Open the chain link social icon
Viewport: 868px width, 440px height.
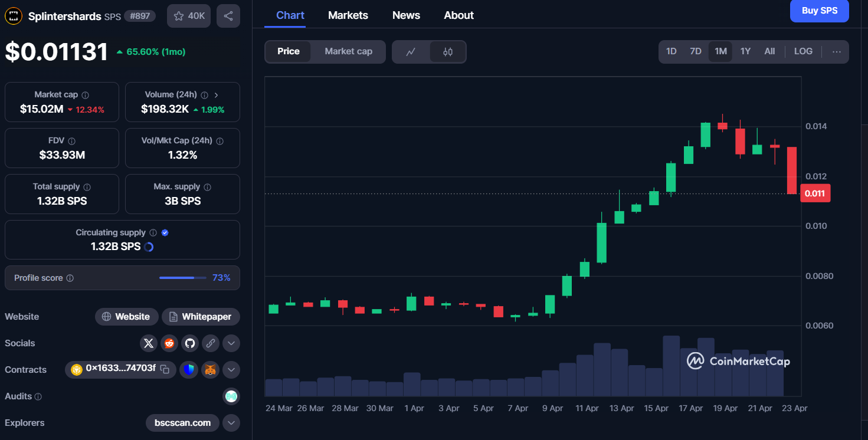[210, 343]
